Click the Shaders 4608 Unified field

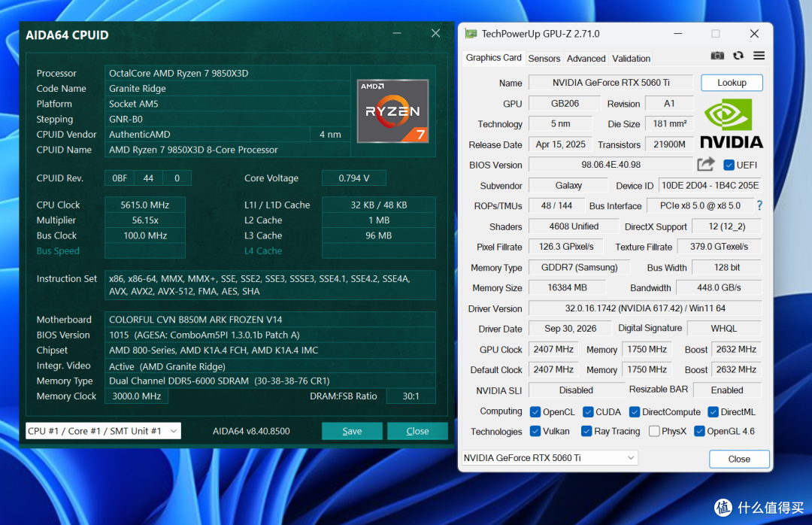[574, 226]
